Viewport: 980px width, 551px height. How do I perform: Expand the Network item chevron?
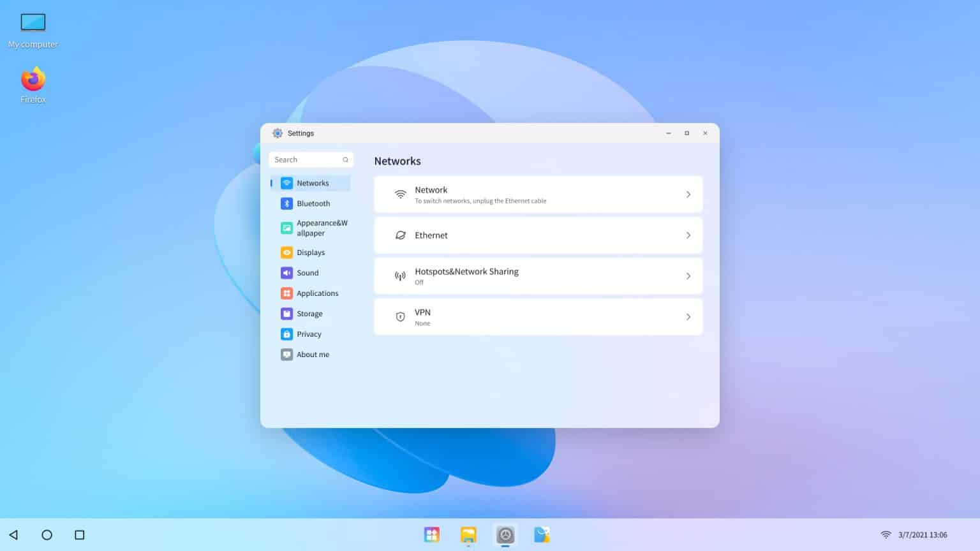tap(688, 194)
